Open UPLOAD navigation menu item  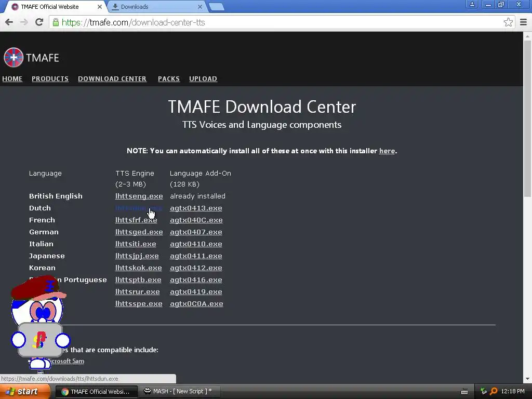click(x=203, y=79)
